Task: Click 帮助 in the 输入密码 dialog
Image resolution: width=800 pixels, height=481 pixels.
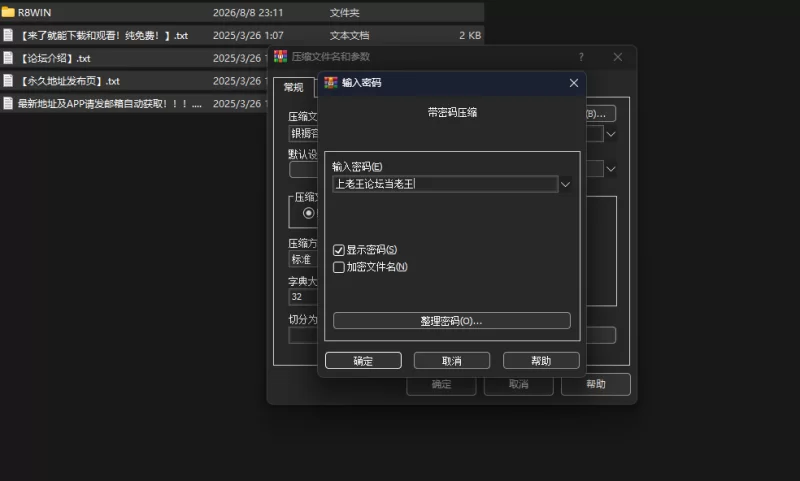Action: tap(541, 361)
